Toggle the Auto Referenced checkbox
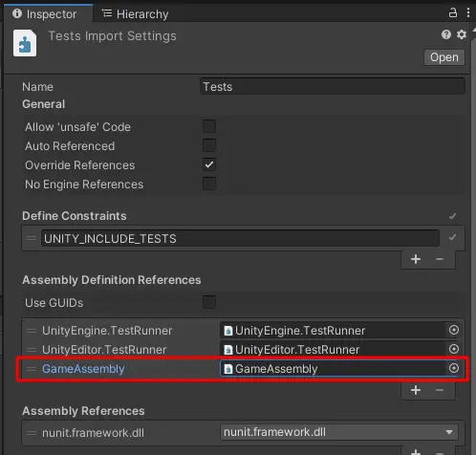 pyautogui.click(x=209, y=145)
